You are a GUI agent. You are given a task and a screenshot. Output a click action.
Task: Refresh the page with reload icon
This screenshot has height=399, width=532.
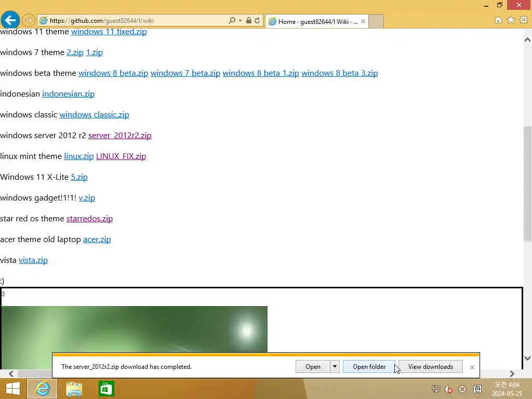(257, 20)
